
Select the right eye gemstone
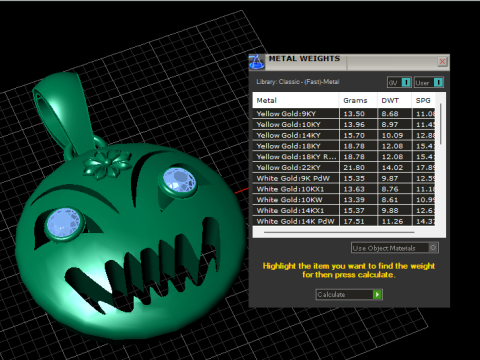180,181
